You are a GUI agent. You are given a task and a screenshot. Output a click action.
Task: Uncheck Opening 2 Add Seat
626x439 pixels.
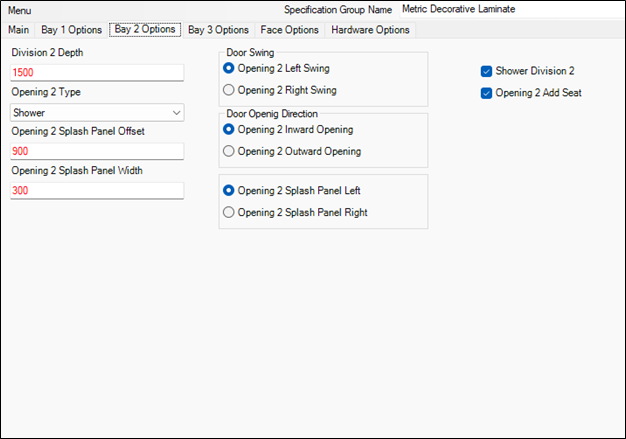coord(487,93)
